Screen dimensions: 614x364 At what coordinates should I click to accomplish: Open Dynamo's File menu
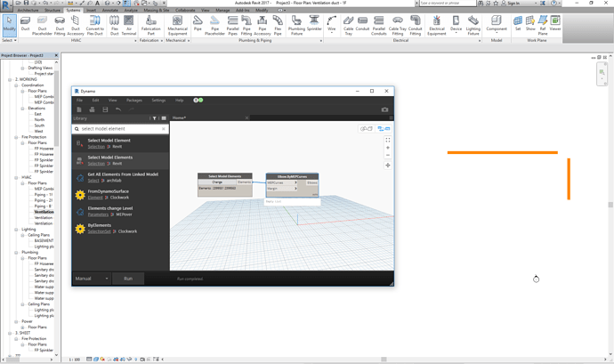click(x=79, y=101)
